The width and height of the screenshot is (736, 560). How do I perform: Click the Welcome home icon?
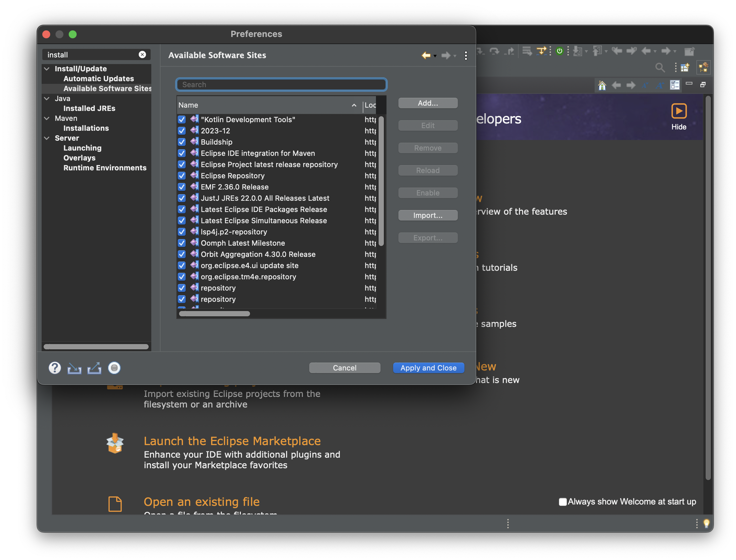click(x=602, y=85)
